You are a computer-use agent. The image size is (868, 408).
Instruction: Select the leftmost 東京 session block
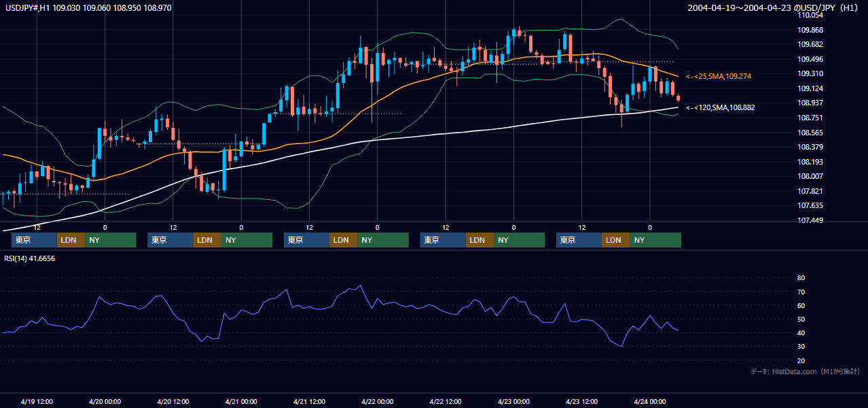[34, 240]
